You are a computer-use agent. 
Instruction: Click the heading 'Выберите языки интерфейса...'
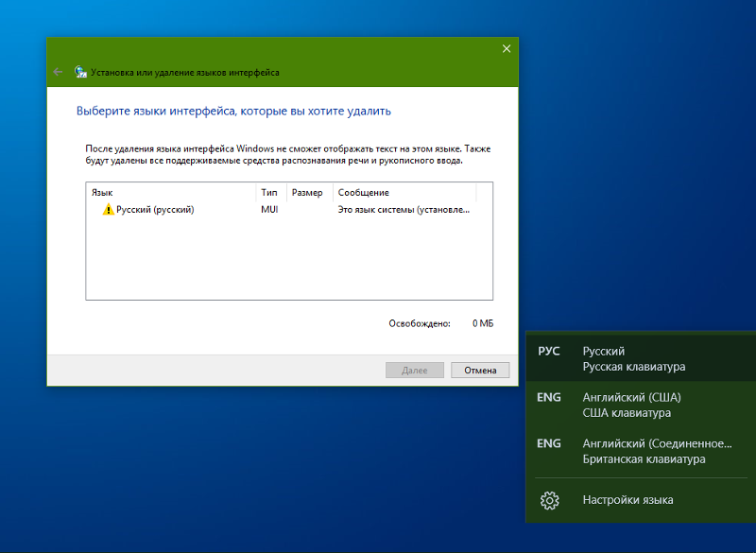[x=233, y=111]
